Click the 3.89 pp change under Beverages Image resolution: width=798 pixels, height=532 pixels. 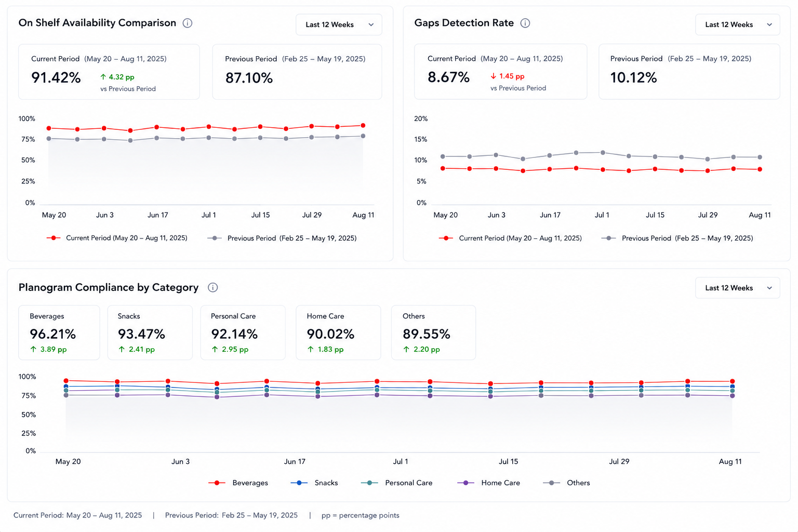click(x=48, y=349)
